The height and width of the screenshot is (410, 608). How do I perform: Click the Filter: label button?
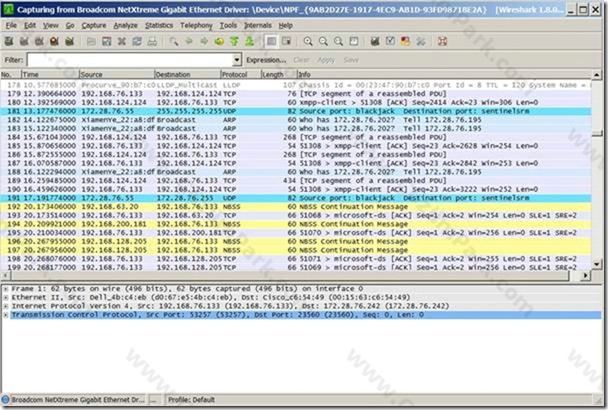(x=14, y=60)
